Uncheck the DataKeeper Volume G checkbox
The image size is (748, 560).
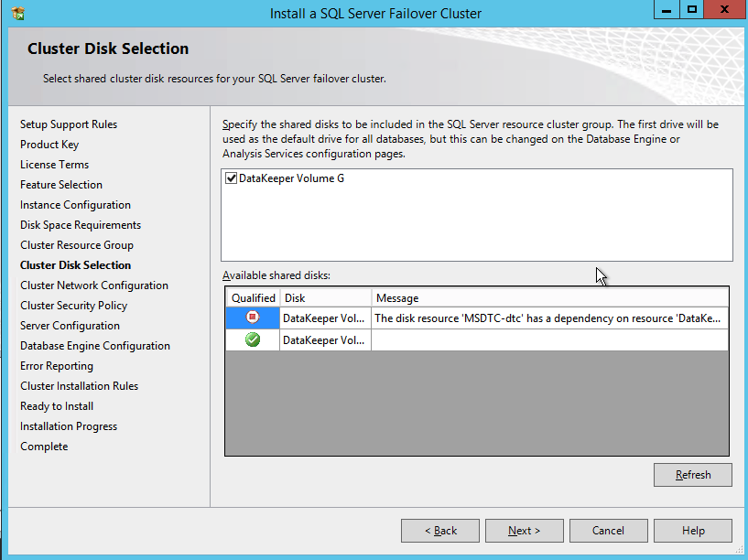pos(231,179)
